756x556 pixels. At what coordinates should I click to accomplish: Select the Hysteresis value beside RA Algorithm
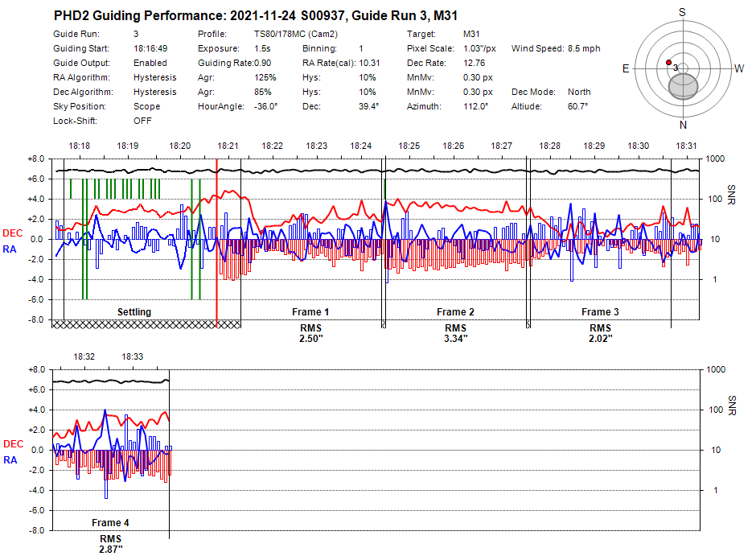[x=154, y=77]
